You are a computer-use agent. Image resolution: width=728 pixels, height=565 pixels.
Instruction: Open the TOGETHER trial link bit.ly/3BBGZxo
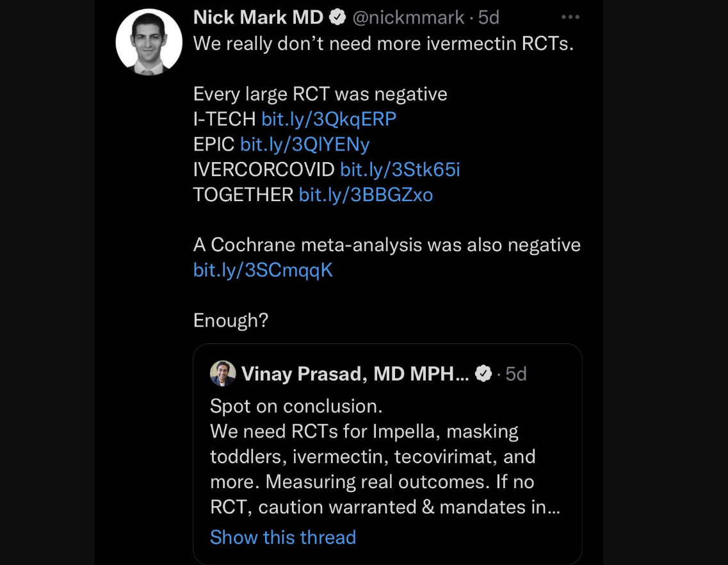[365, 194]
